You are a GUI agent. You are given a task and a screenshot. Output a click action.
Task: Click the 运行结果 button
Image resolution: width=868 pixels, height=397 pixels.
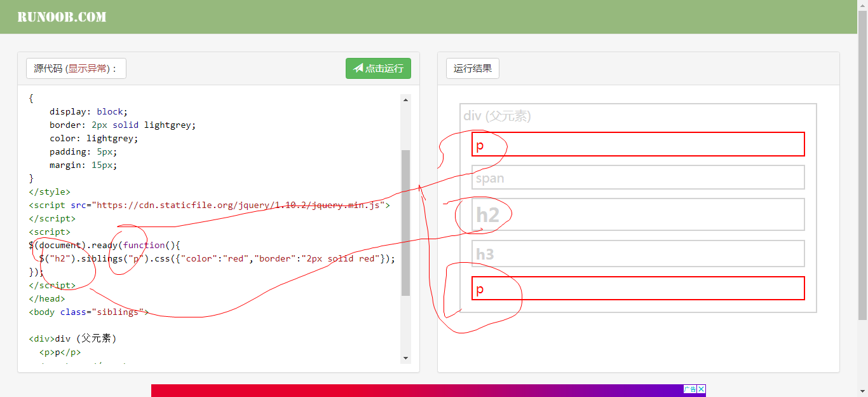pyautogui.click(x=473, y=69)
